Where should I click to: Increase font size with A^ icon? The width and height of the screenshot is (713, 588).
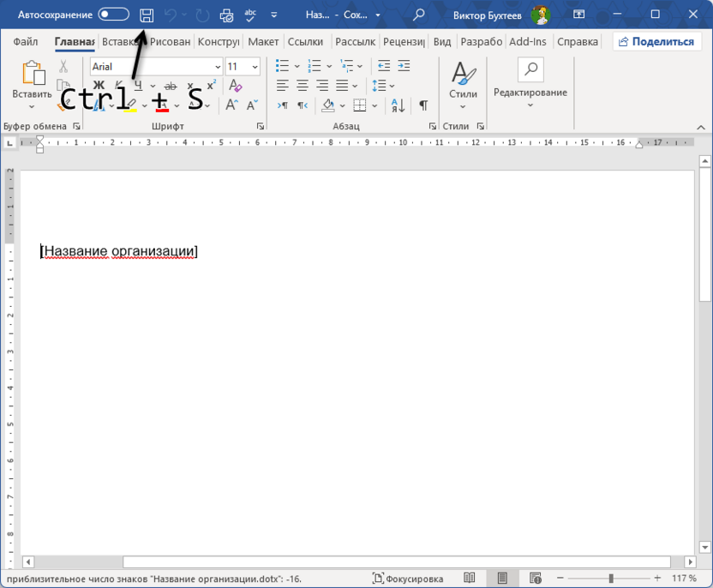tap(231, 105)
